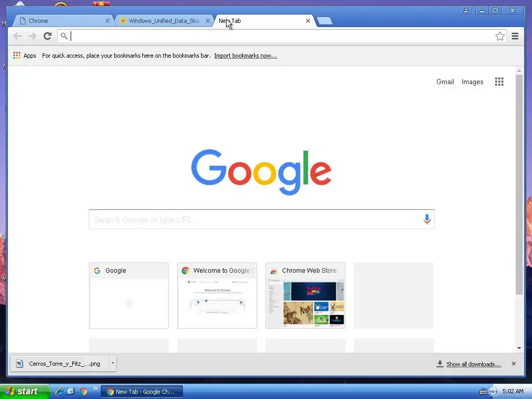The image size is (532, 399).
Task: Close the Chrome tab
Action: click(108, 21)
